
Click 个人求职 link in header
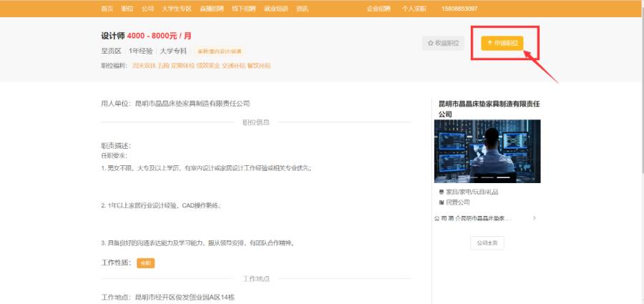point(414,9)
